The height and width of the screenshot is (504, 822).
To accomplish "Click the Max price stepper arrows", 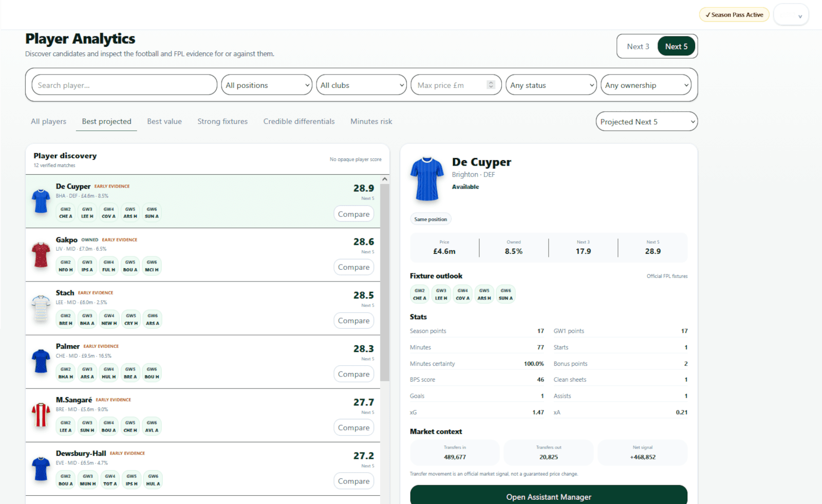I will click(x=491, y=85).
